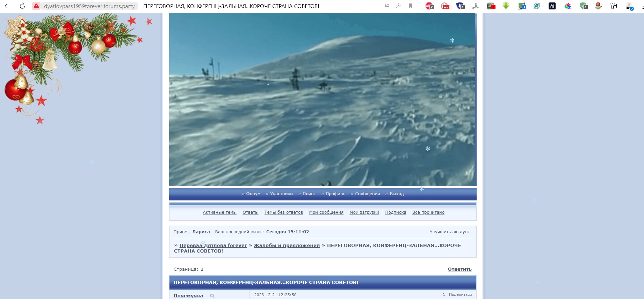This screenshot has height=299, width=644.
Task: Open the Почемучка user profile link
Action: 188,296
